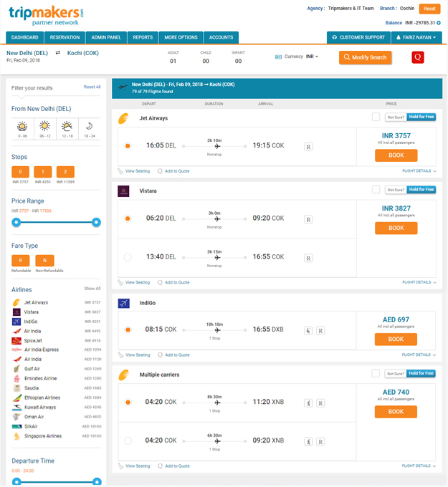448x487 pixels.
Task: Click the Modify Search button
Action: (365, 57)
